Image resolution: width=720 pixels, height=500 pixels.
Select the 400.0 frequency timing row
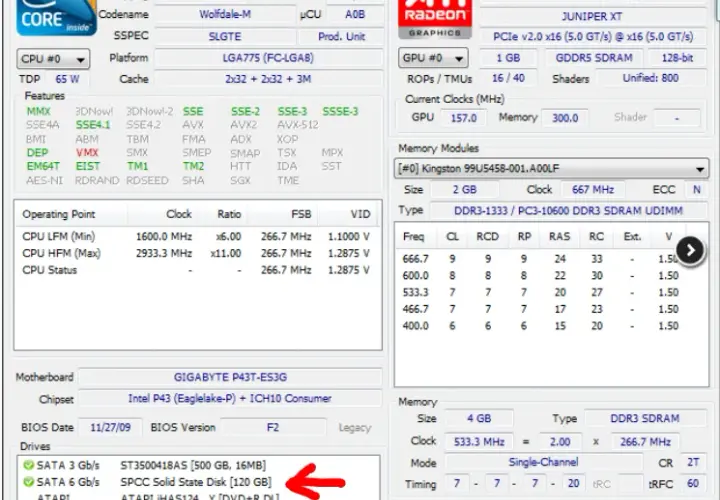tap(540, 326)
